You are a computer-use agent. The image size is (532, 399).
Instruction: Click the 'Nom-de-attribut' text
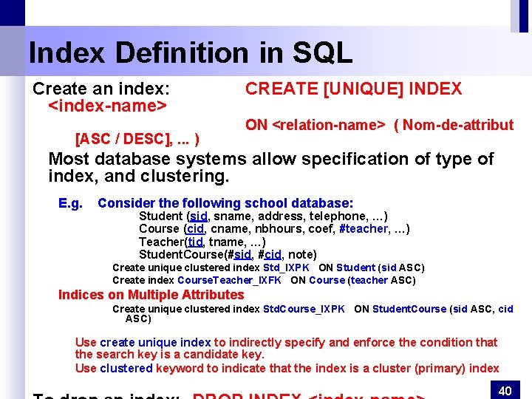click(x=458, y=125)
